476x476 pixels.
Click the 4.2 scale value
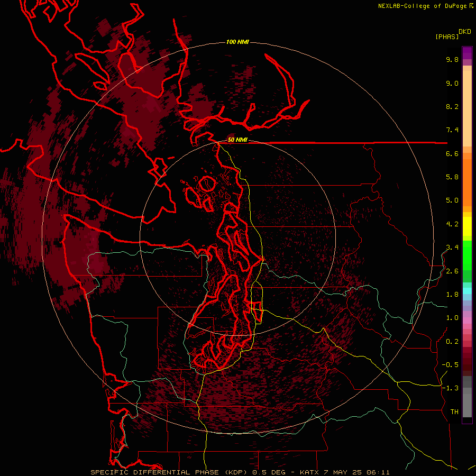(452, 224)
